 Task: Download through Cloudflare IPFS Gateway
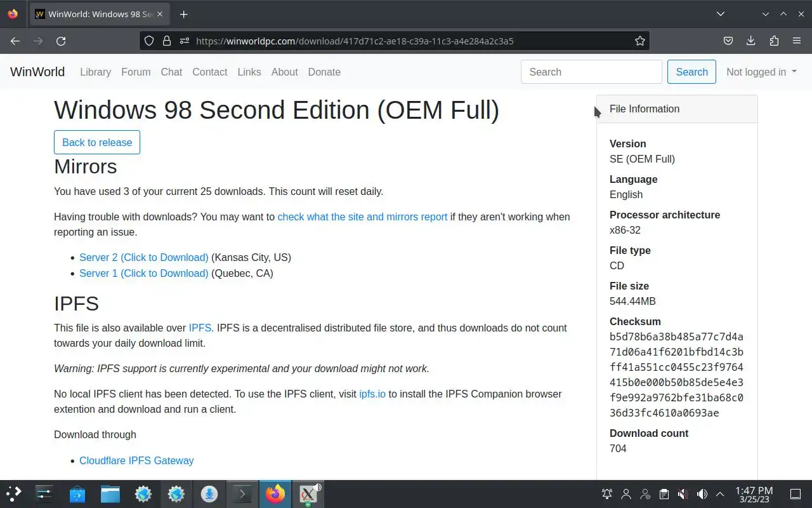tap(136, 460)
